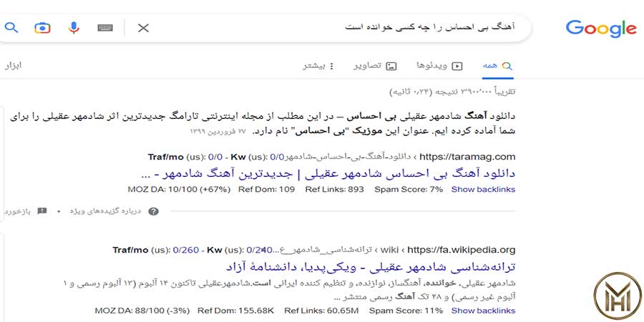Image resolution: width=644 pixels, height=322 pixels.
Task: Switch to the تصاویر images tab
Action: 376,66
